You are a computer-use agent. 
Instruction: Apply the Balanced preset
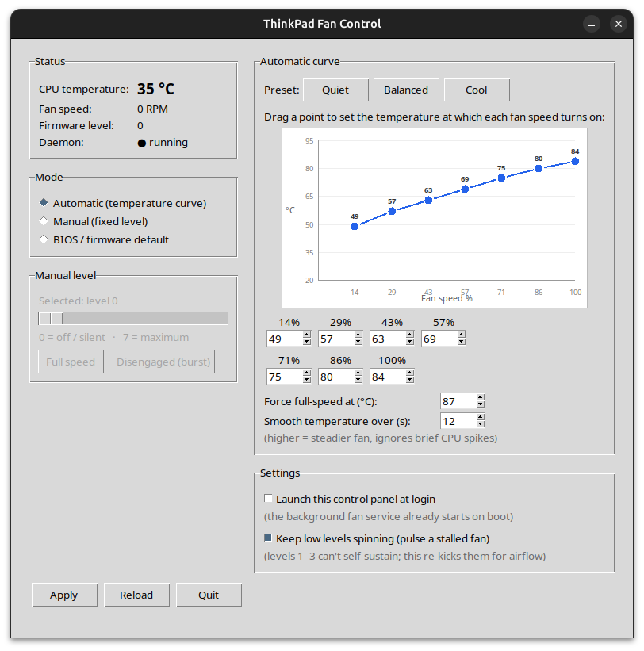(x=406, y=90)
